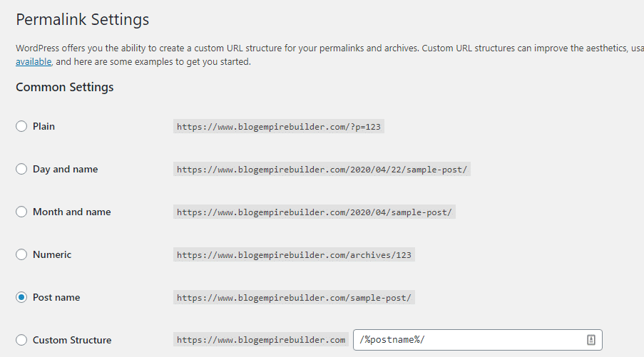644x357 pixels.
Task: Click the 'Plain' option label
Action: [44, 126]
